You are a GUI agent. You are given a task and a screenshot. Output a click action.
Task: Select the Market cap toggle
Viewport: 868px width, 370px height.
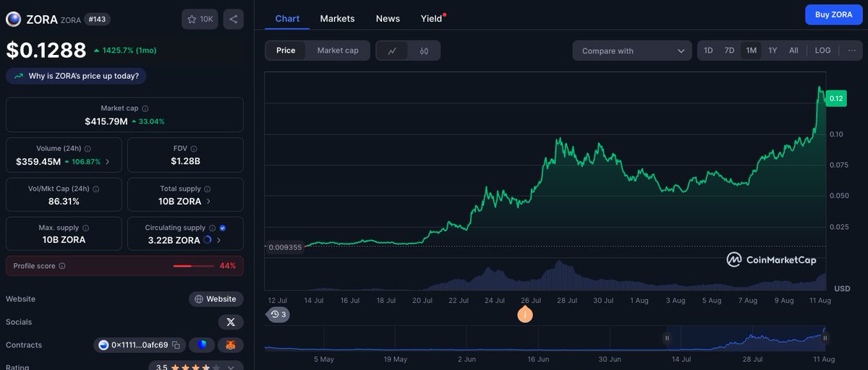point(338,51)
